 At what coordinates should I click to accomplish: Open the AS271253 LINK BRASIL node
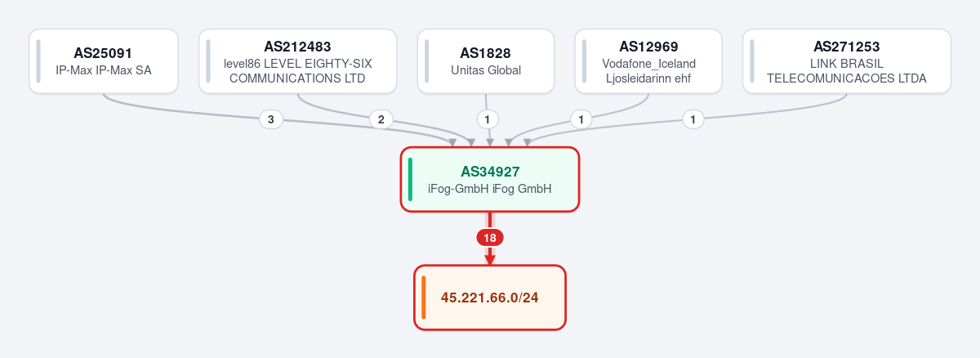click(x=847, y=61)
